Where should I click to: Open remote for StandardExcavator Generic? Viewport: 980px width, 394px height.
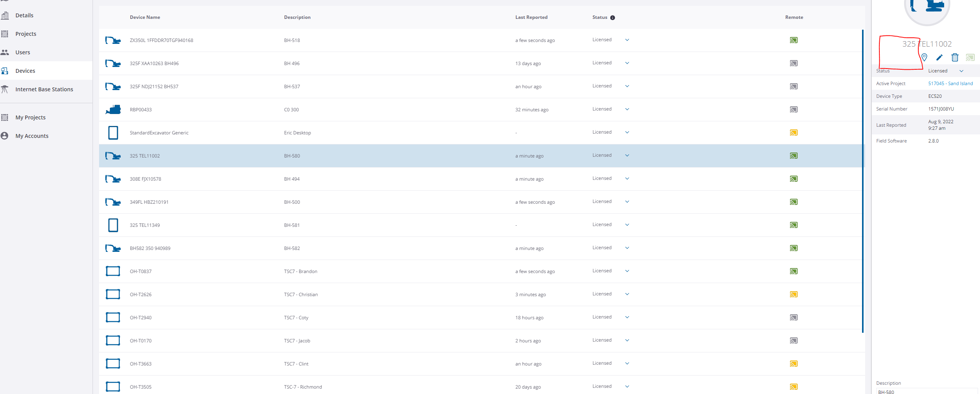[x=793, y=132]
